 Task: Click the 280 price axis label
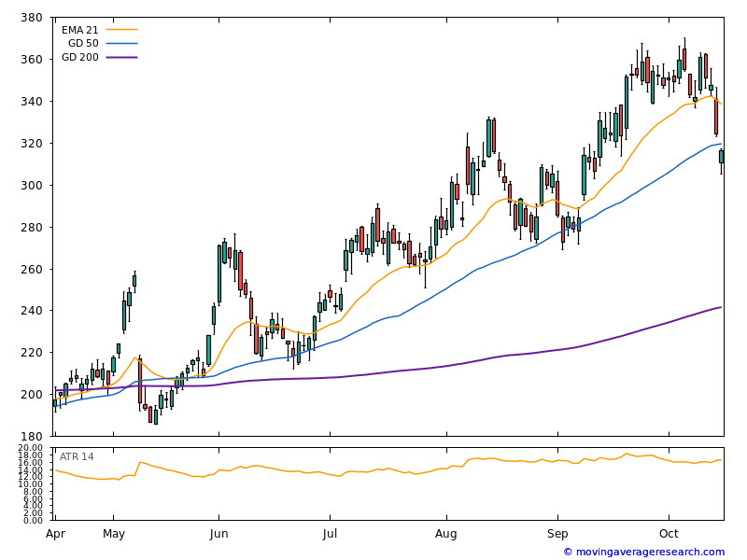point(32,227)
